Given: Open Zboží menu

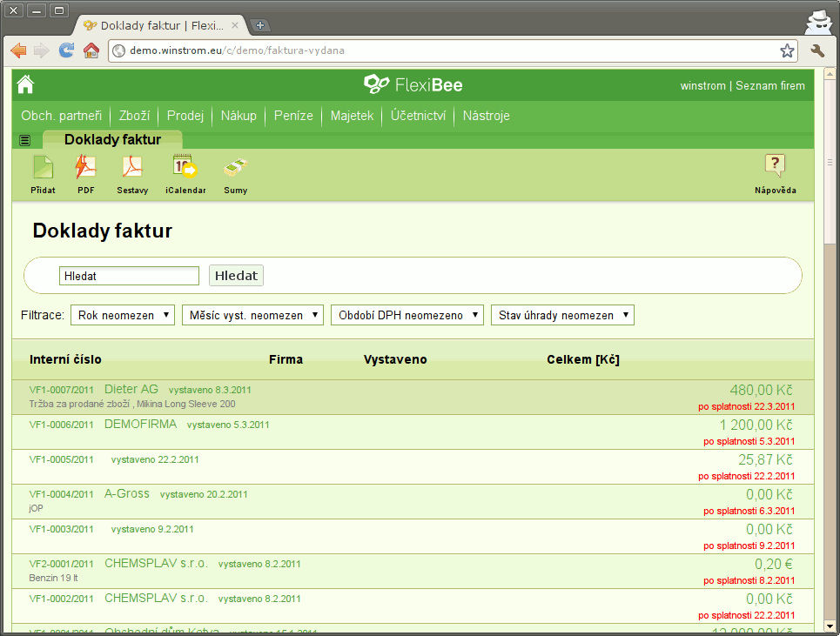Looking at the screenshot, I should (134, 116).
